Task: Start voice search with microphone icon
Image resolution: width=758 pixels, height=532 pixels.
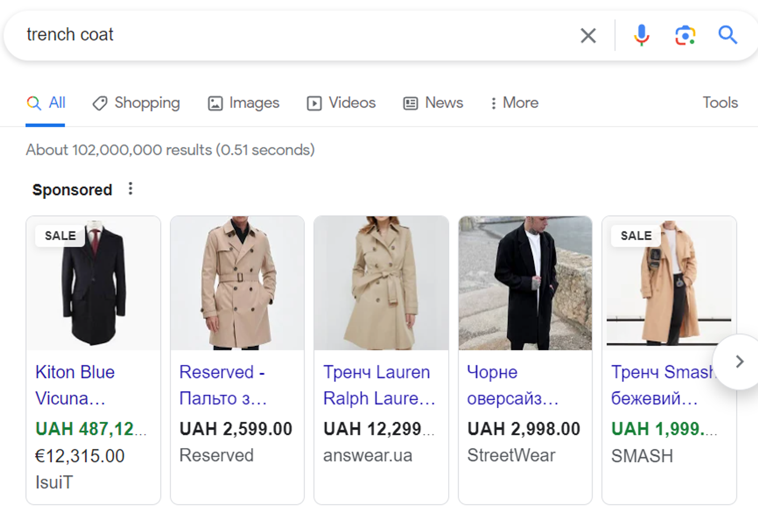Action: pyautogui.click(x=641, y=35)
